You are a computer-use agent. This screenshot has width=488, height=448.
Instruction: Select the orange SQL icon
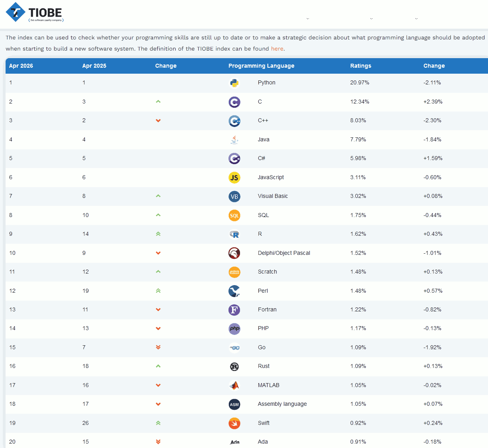tap(234, 215)
